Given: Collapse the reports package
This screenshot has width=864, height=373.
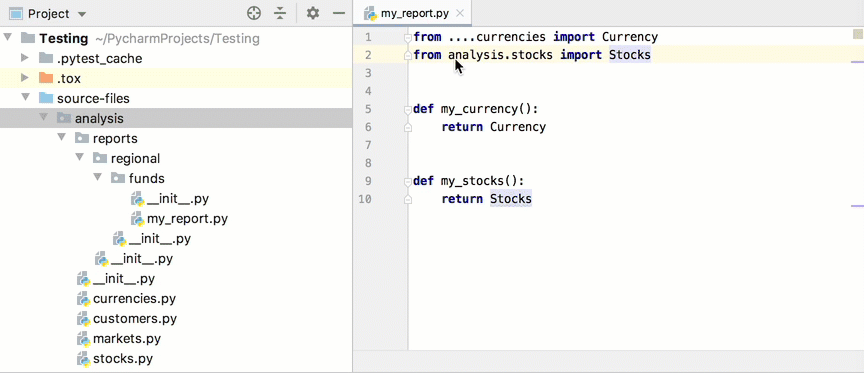Looking at the screenshot, I should (x=62, y=138).
